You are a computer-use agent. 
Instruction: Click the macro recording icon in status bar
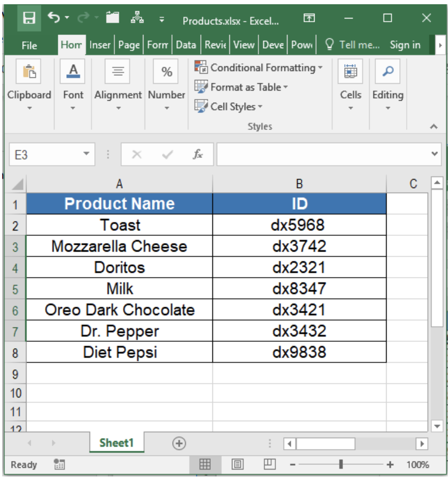59,464
